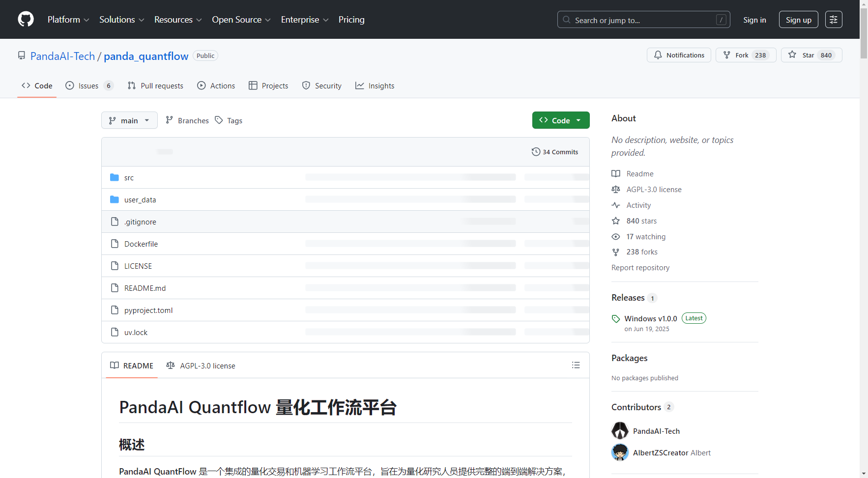868x478 pixels.
Task: Click the user_data folder icon
Action: (115, 199)
